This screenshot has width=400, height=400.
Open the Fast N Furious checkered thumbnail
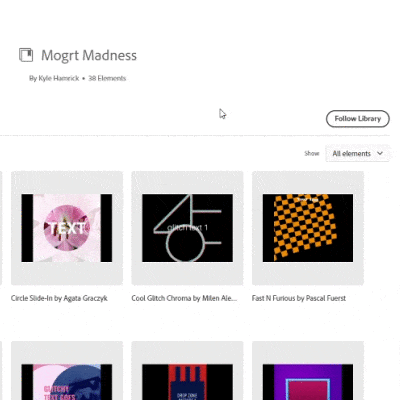[308, 228]
